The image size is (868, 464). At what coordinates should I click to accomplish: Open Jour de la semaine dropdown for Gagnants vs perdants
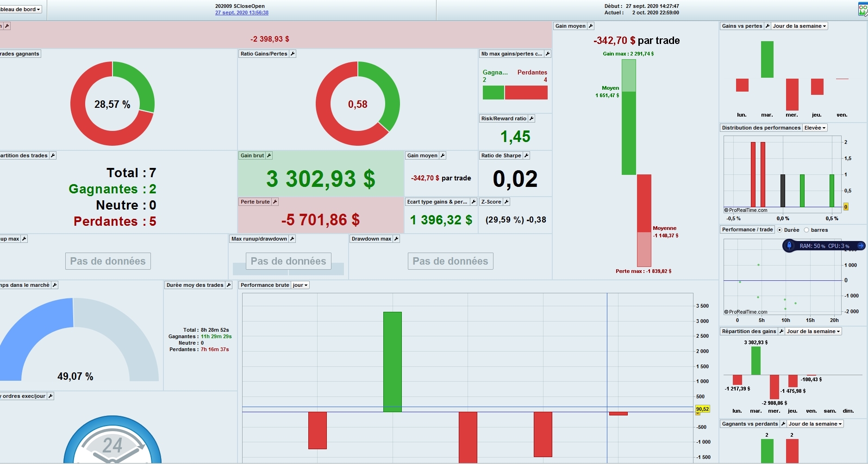[x=815, y=424]
